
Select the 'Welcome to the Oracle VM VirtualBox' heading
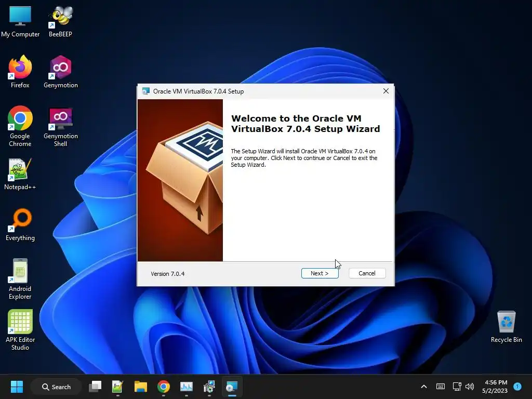click(x=305, y=124)
